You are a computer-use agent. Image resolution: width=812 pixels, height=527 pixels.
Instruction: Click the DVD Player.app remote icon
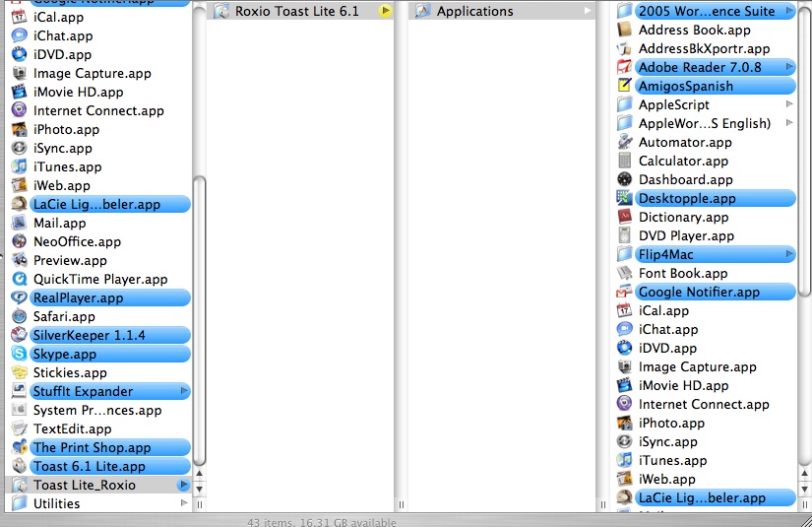click(x=625, y=235)
